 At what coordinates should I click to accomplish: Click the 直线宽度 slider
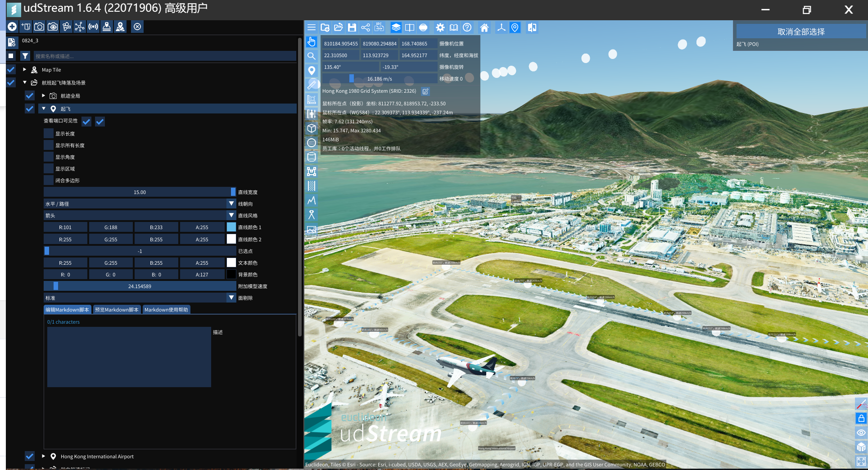coord(140,192)
